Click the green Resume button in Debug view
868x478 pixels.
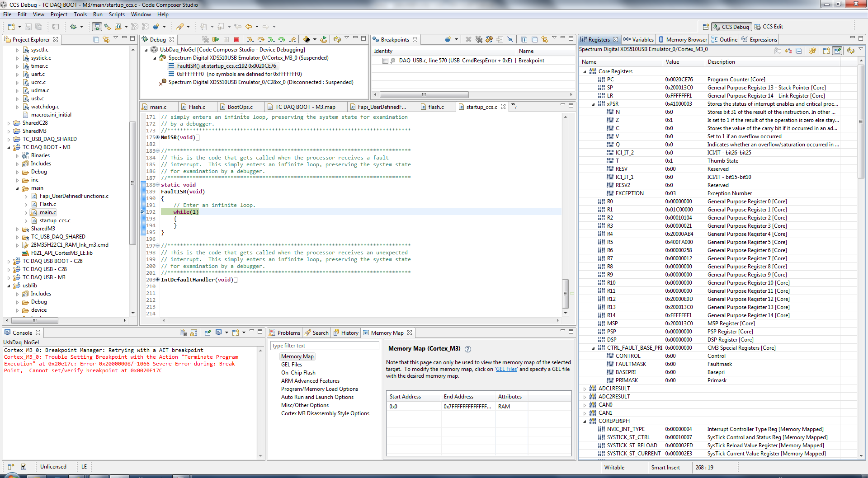click(x=216, y=40)
